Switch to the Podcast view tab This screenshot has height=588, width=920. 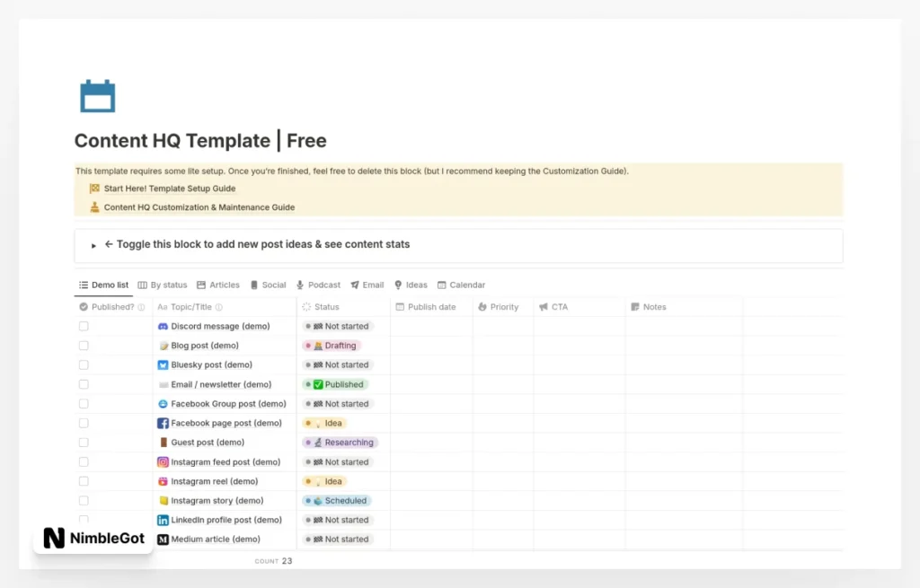[318, 285]
